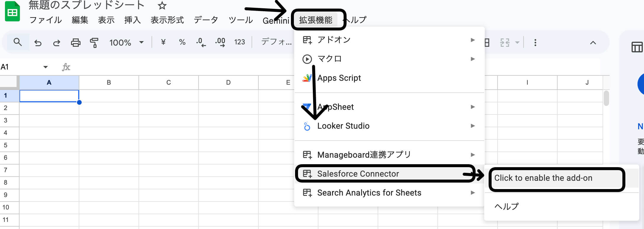Select the paint format tool
Image resolution: width=644 pixels, height=229 pixels.
94,43
